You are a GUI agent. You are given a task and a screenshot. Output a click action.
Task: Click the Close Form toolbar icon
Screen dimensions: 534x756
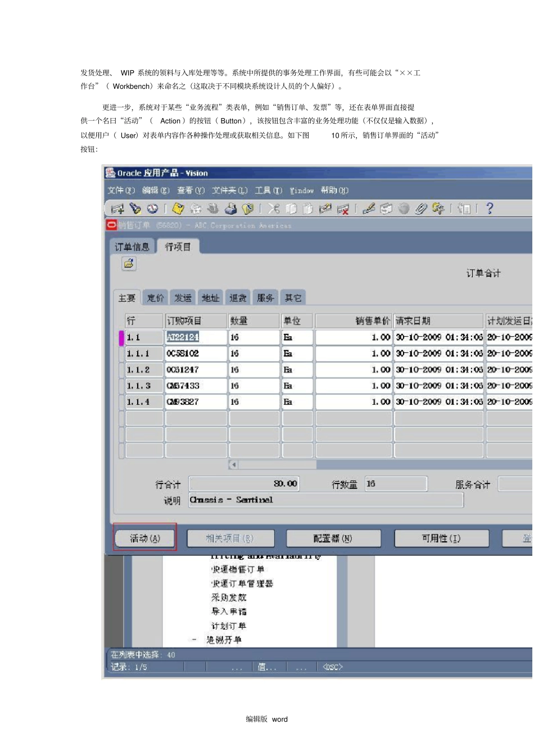click(x=247, y=209)
